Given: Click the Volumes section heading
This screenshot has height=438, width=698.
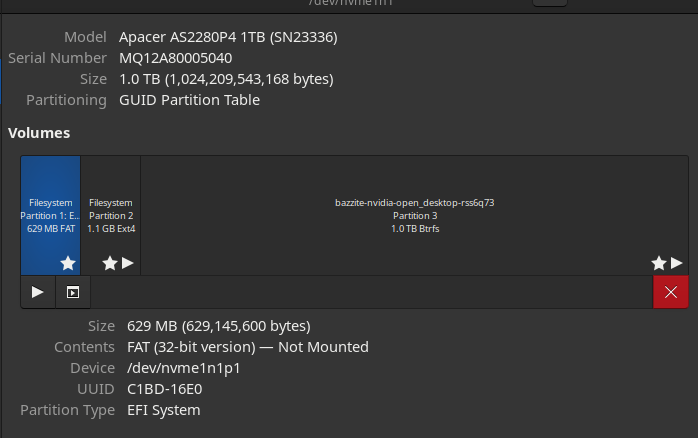Looking at the screenshot, I should (x=39, y=132).
